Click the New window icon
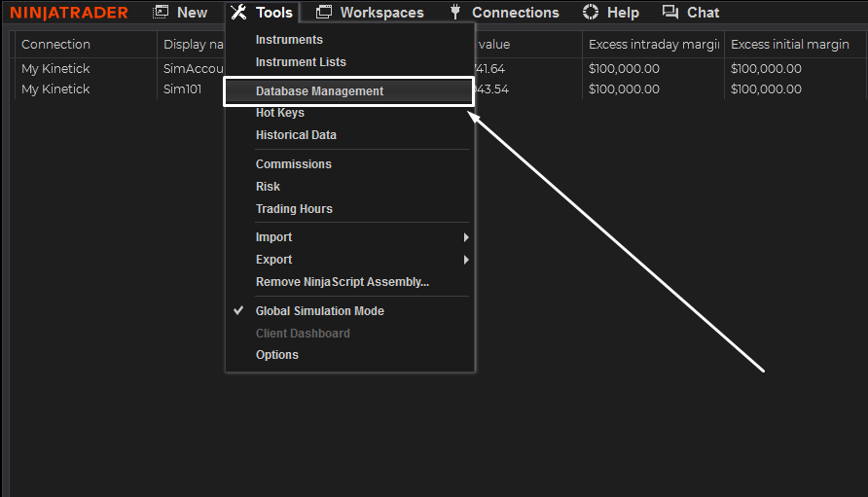 coord(161,12)
